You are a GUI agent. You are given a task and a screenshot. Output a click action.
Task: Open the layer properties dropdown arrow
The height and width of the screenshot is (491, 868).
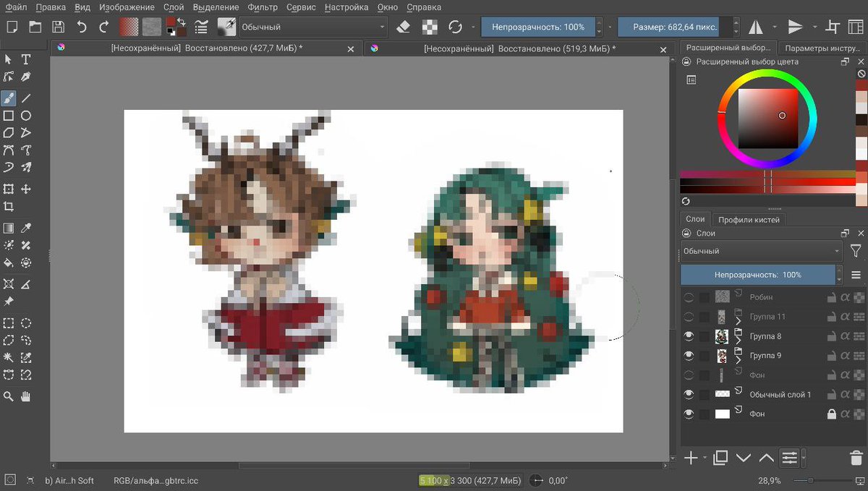804,458
